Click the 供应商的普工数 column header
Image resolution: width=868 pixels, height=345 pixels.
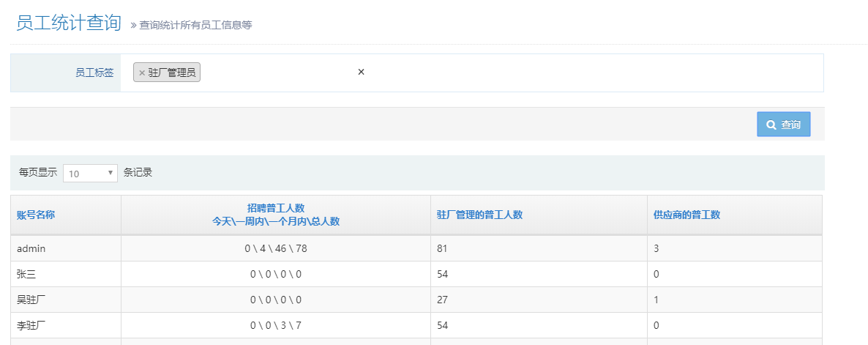(686, 215)
